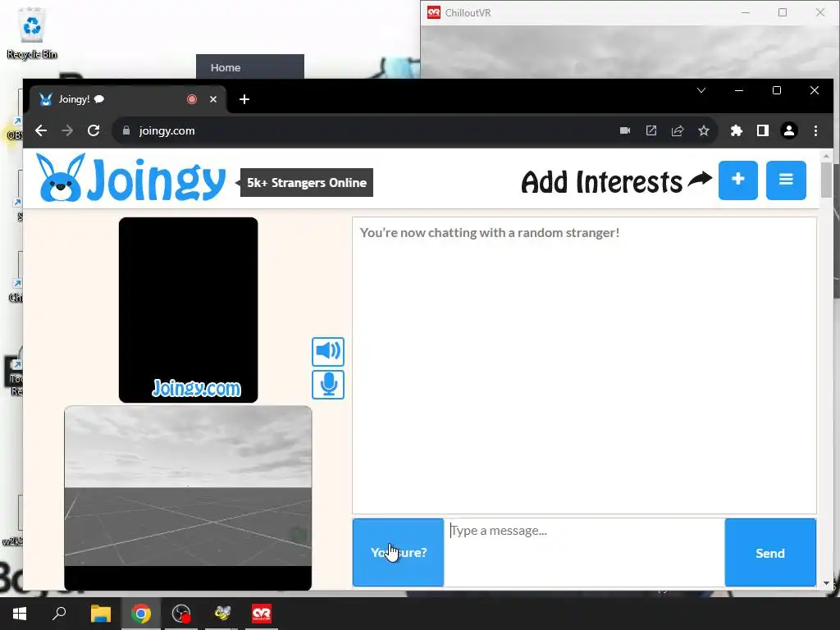Click the Chrome forward arrow
The height and width of the screenshot is (630, 840).
[x=67, y=130]
